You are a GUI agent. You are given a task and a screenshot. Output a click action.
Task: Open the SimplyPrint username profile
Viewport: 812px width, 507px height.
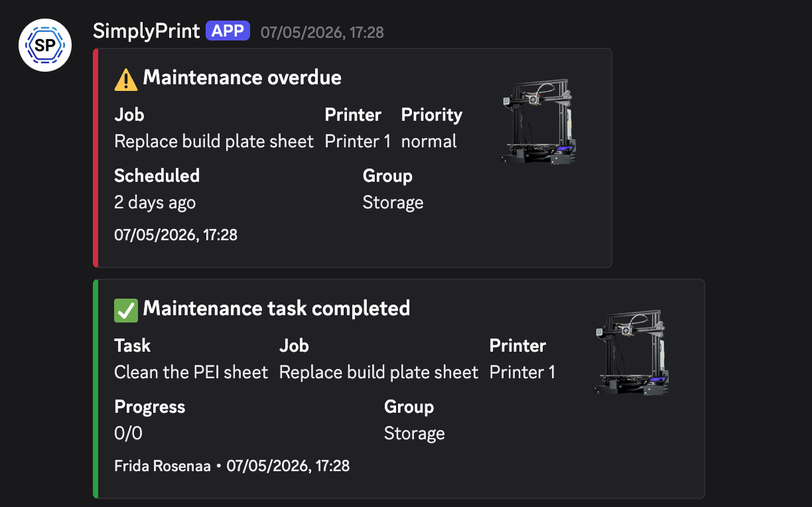146,31
